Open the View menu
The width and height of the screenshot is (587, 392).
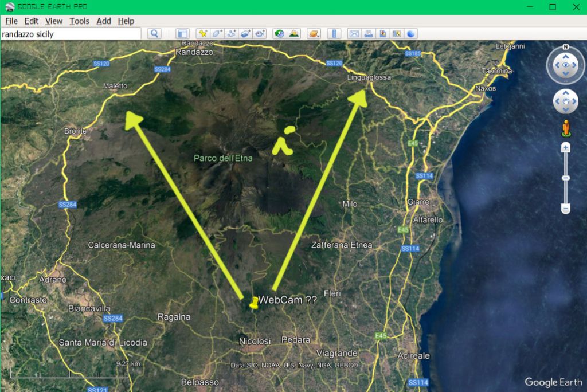[54, 21]
